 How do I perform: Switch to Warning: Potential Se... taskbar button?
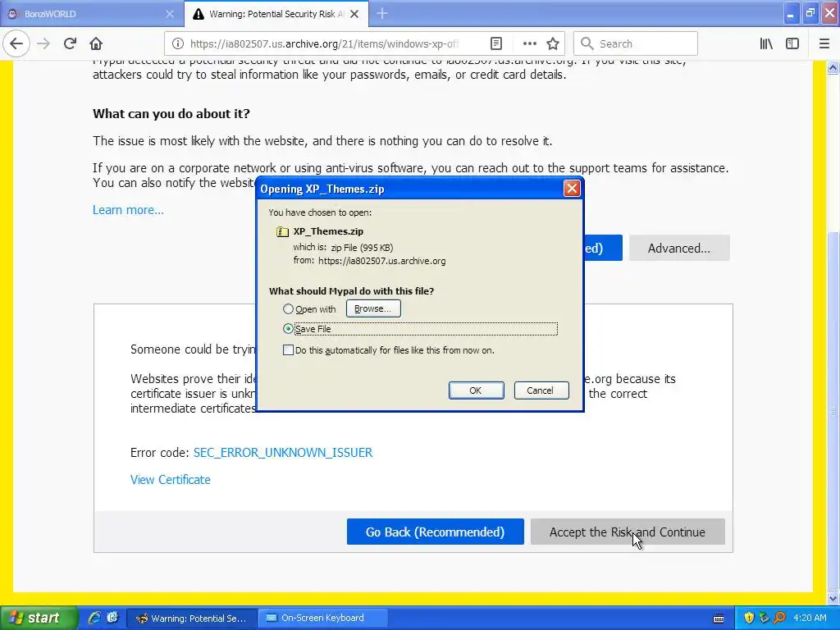click(192, 619)
